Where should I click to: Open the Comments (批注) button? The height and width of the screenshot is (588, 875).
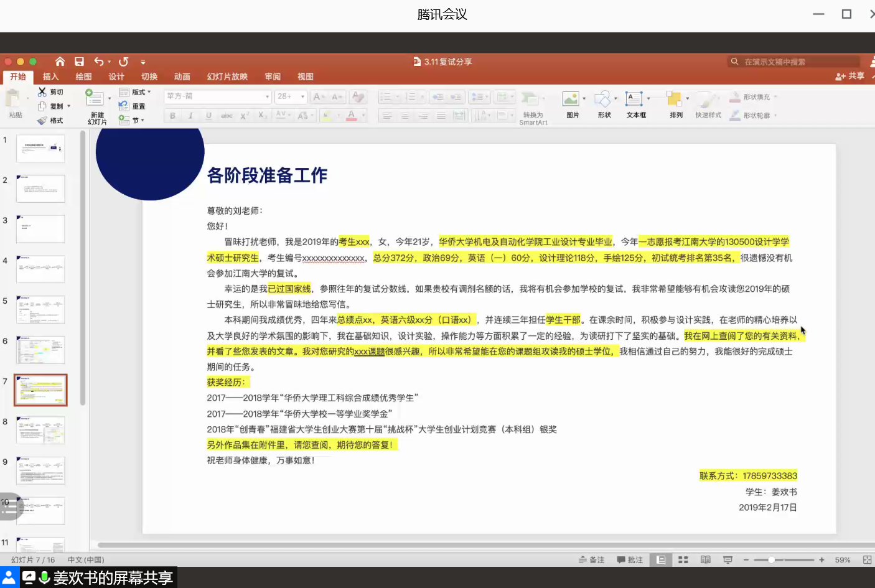(x=630, y=560)
